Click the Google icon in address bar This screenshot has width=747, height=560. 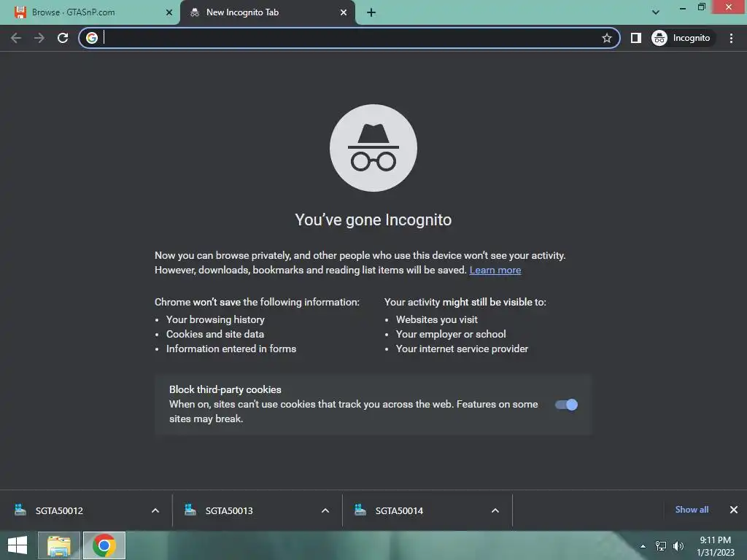point(92,38)
